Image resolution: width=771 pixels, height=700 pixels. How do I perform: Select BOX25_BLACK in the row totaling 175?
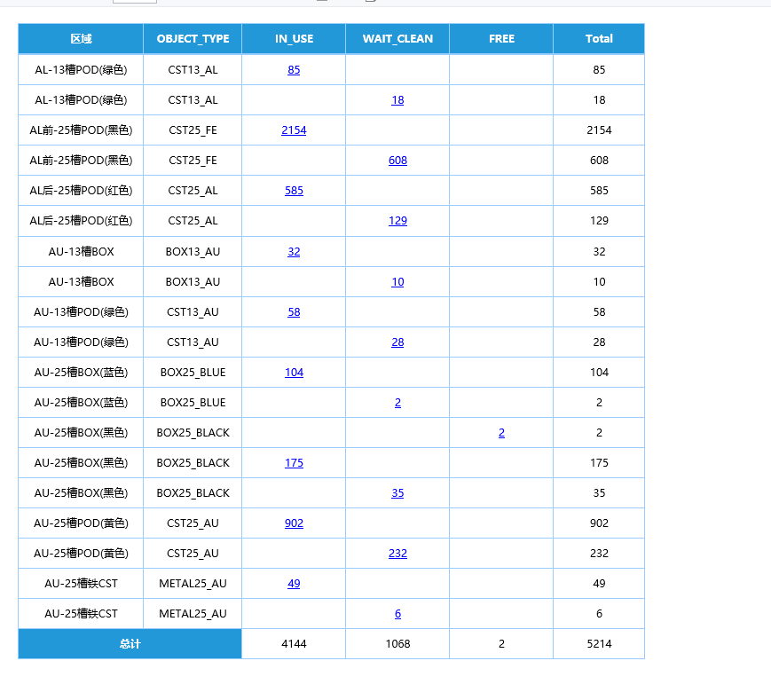193,463
